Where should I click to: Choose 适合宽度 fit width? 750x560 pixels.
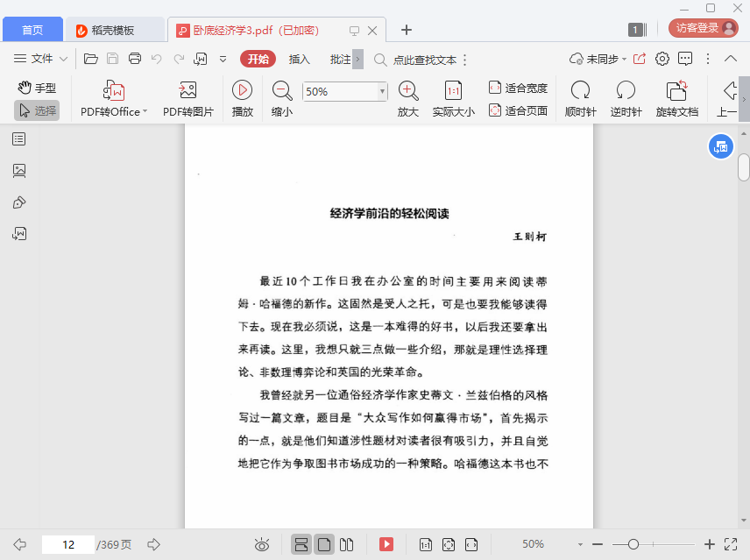[518, 88]
